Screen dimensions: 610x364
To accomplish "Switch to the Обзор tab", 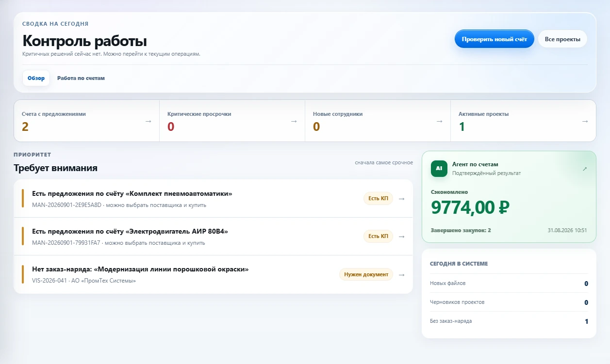I will click(36, 78).
